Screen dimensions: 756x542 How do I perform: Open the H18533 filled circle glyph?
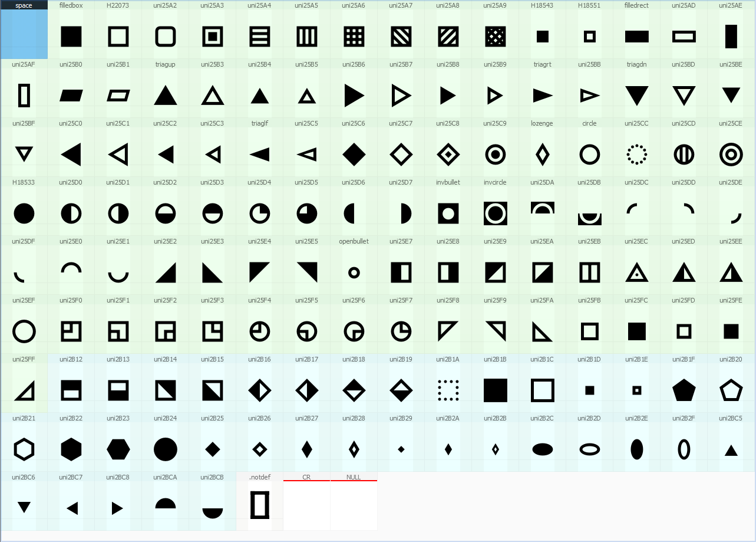pos(24,213)
